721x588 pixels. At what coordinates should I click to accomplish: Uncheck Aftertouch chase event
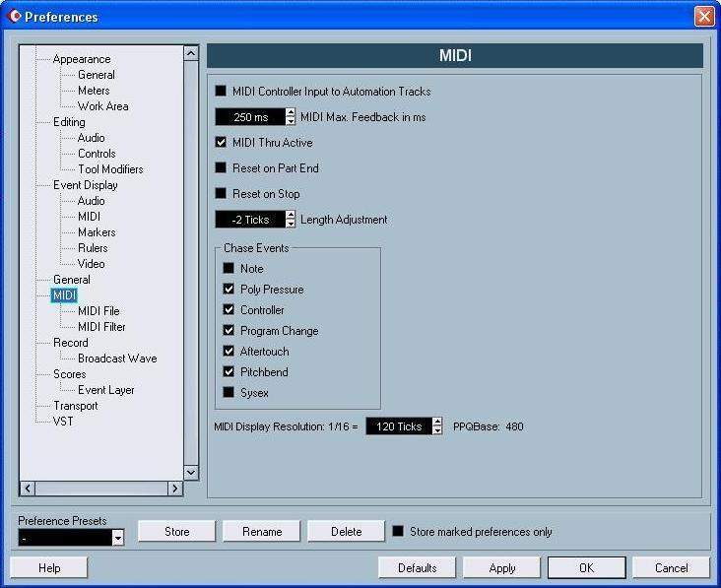[x=229, y=351]
